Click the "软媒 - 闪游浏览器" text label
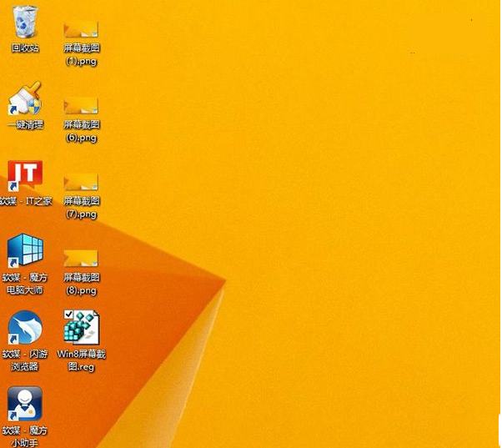 pyautogui.click(x=25, y=360)
